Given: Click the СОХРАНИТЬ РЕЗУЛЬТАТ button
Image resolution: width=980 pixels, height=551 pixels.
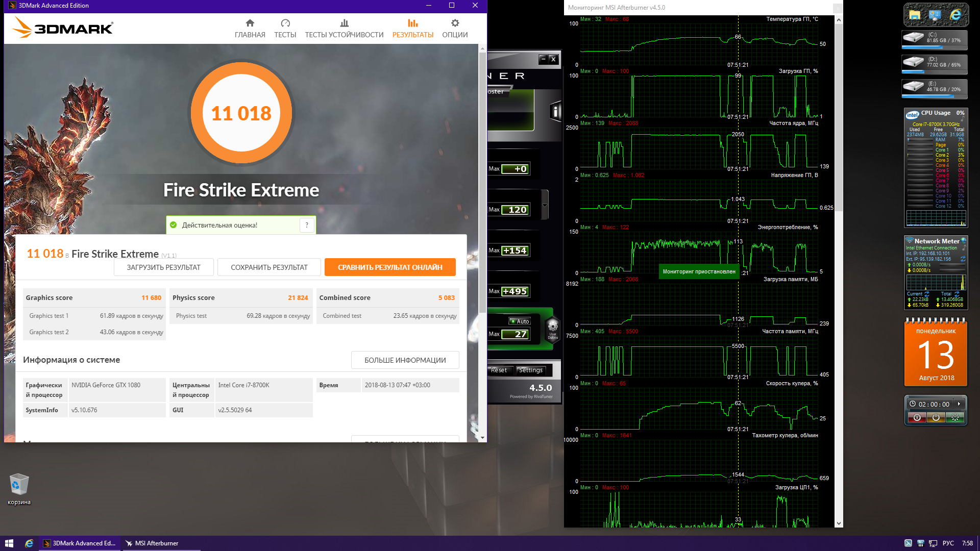Looking at the screenshot, I should (x=269, y=267).
